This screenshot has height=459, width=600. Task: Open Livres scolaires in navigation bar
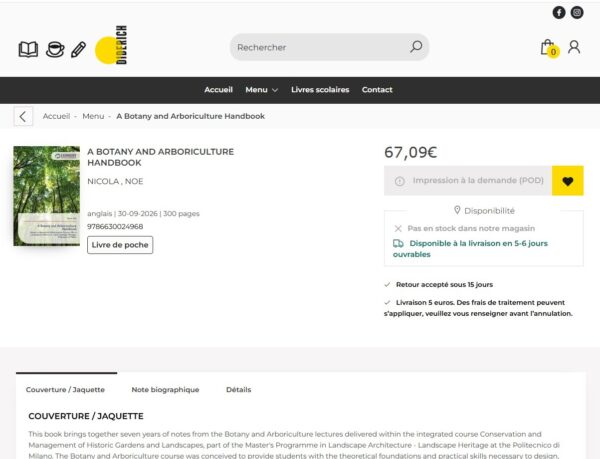tap(320, 90)
